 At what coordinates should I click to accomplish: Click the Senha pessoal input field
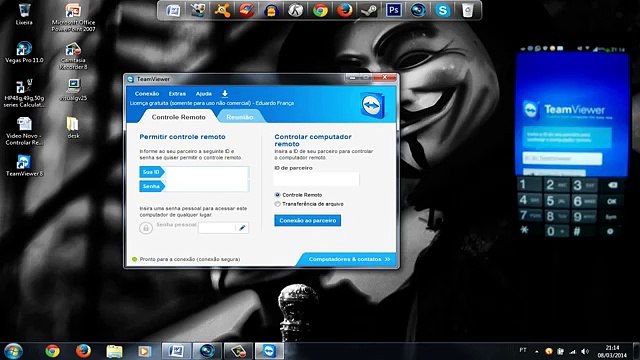(x=217, y=228)
